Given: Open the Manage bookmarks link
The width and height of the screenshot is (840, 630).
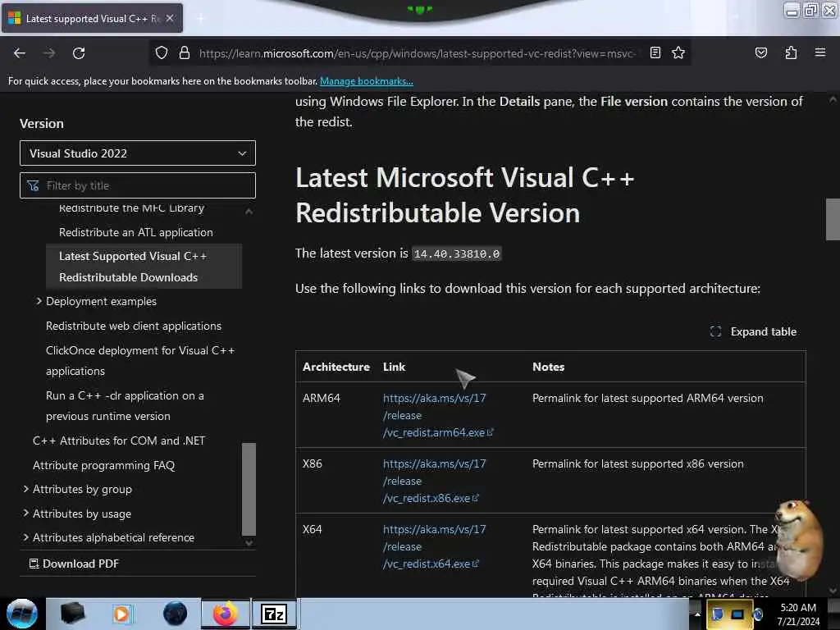Looking at the screenshot, I should [x=367, y=81].
